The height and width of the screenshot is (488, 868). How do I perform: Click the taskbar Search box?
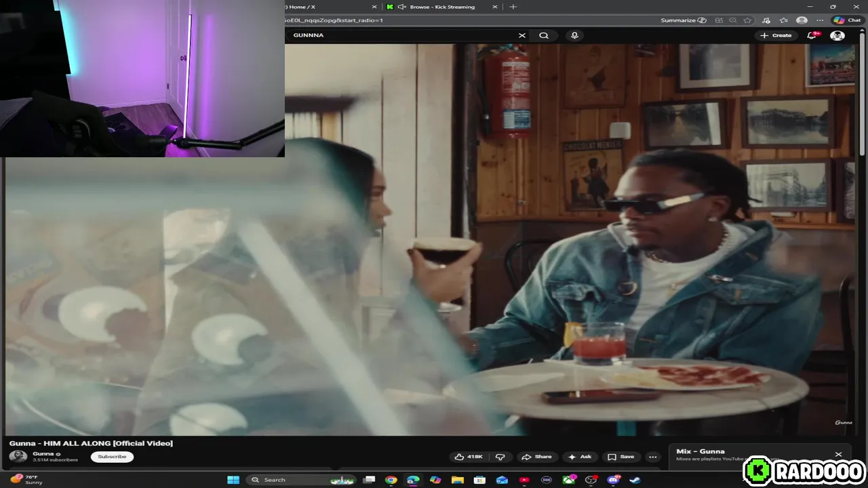pos(302,480)
